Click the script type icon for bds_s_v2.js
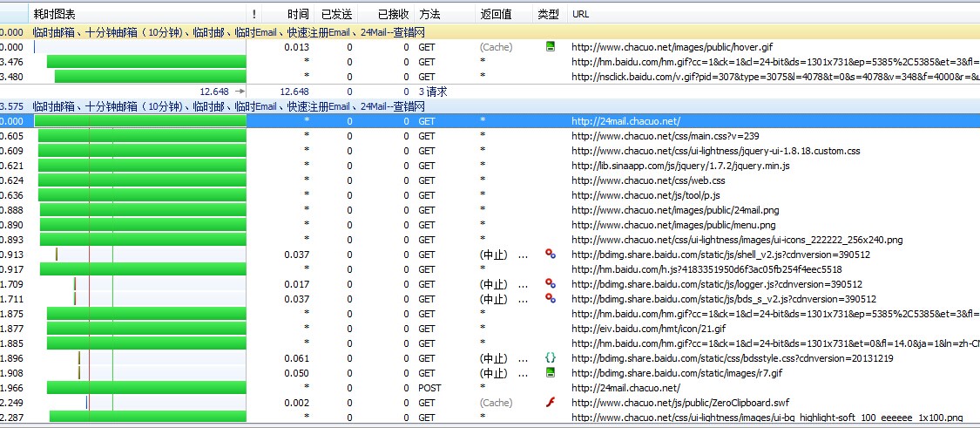980x428 pixels. click(x=550, y=299)
